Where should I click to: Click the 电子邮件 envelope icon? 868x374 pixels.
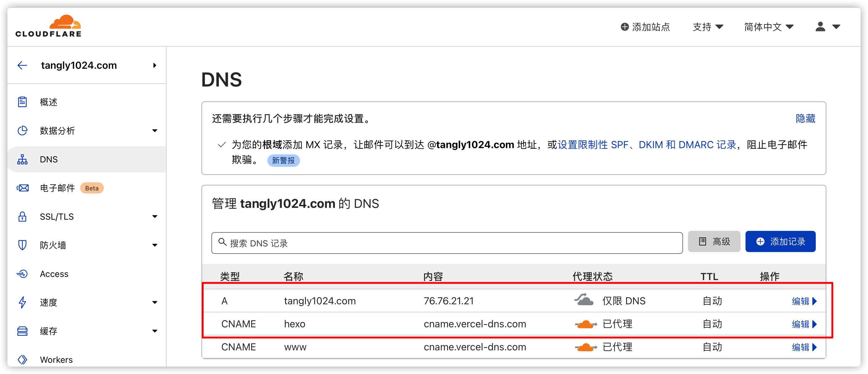click(x=22, y=188)
